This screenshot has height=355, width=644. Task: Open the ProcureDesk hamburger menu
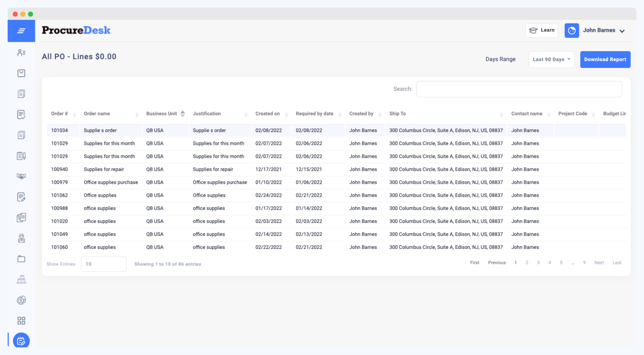click(x=21, y=31)
